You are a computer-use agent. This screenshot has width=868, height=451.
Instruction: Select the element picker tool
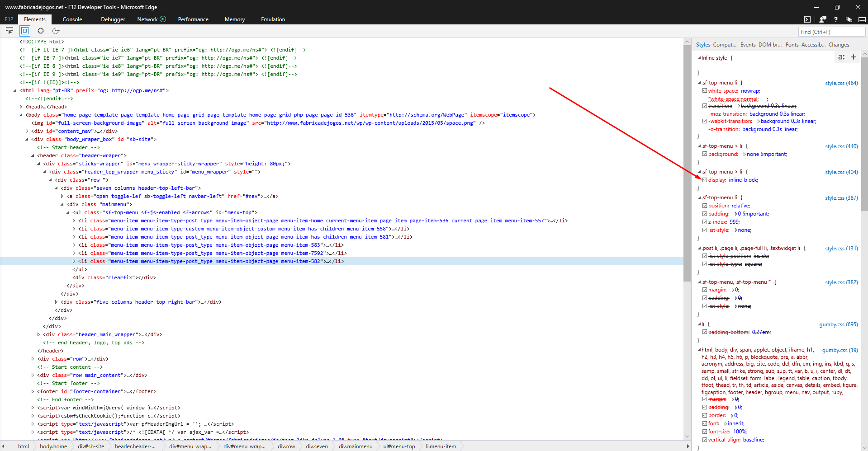[9, 31]
